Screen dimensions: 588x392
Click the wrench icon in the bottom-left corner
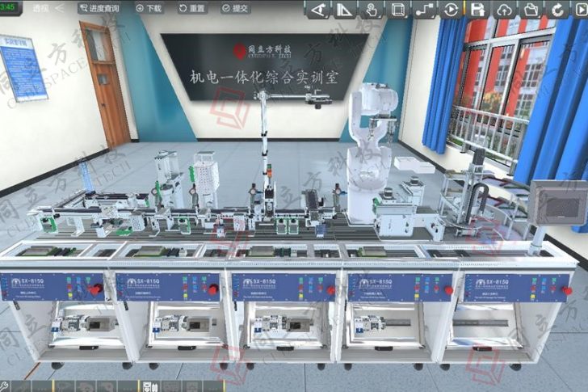tap(5, 386)
